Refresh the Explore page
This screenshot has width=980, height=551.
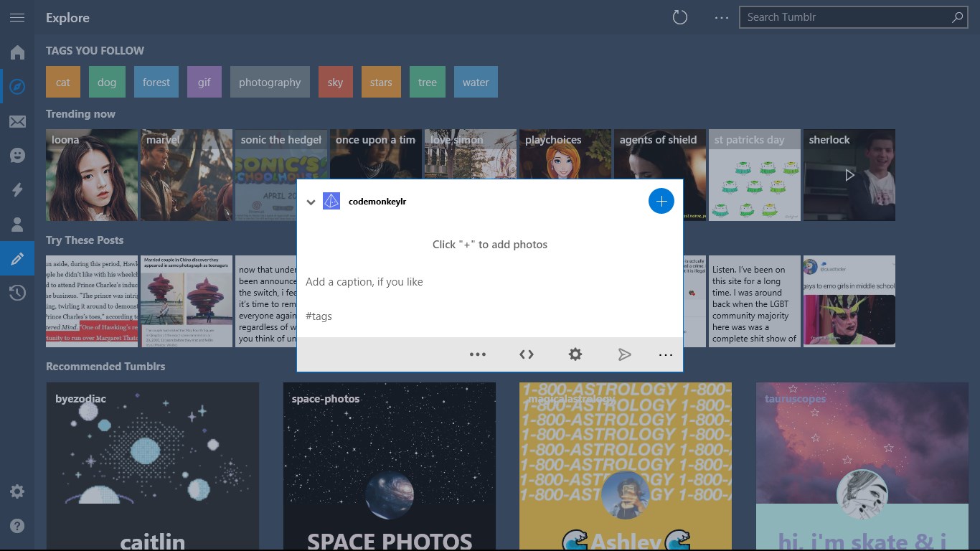pyautogui.click(x=679, y=17)
